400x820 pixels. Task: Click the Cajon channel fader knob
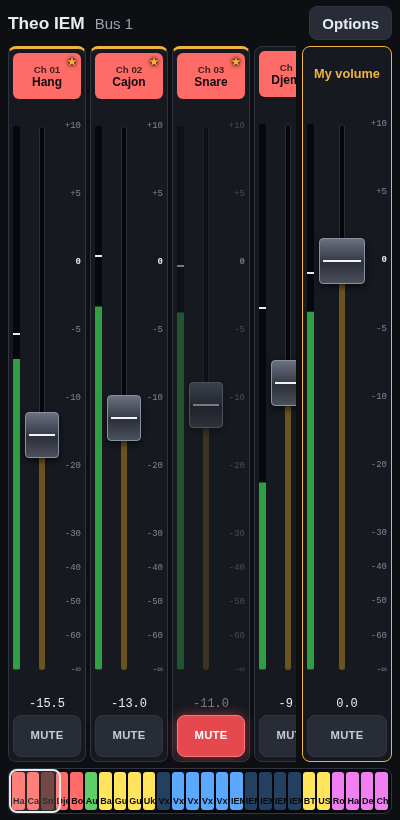124,418
